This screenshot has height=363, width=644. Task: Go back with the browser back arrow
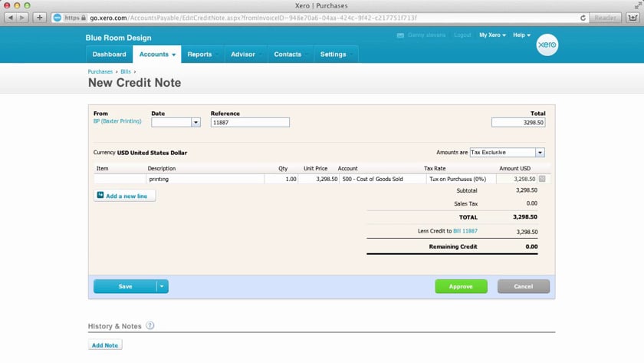coord(10,18)
